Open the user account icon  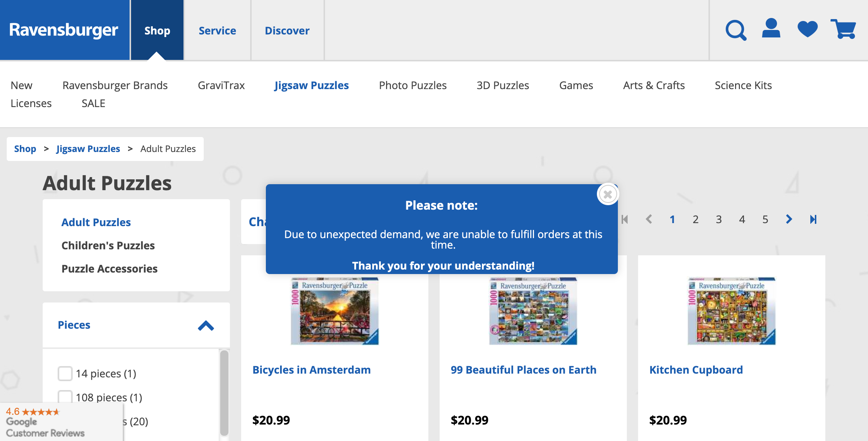click(771, 28)
